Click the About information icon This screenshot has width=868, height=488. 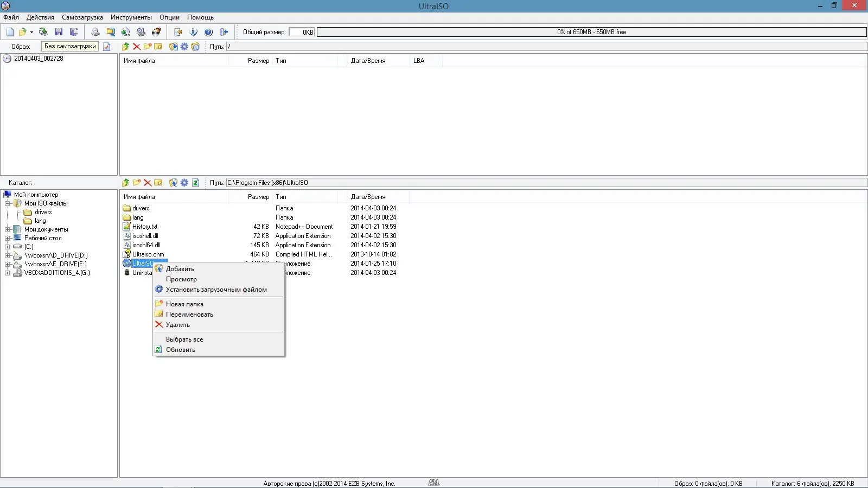click(x=193, y=31)
